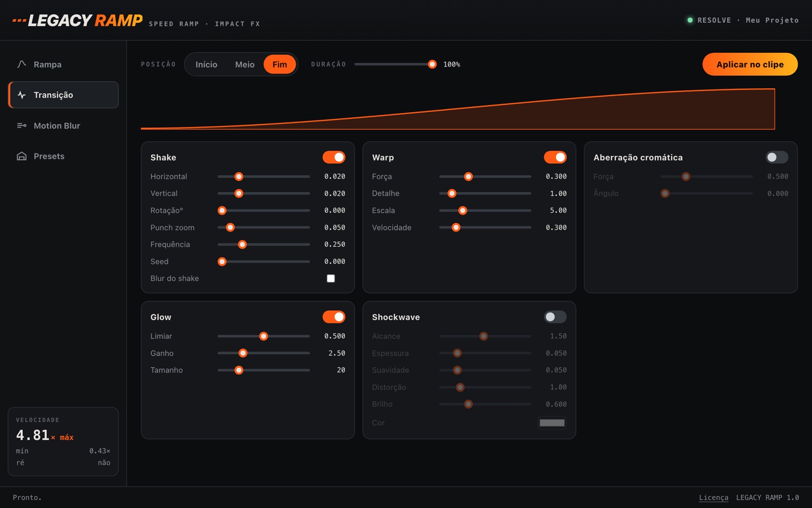Open the Presets section
The height and width of the screenshot is (508, 812).
point(63,156)
